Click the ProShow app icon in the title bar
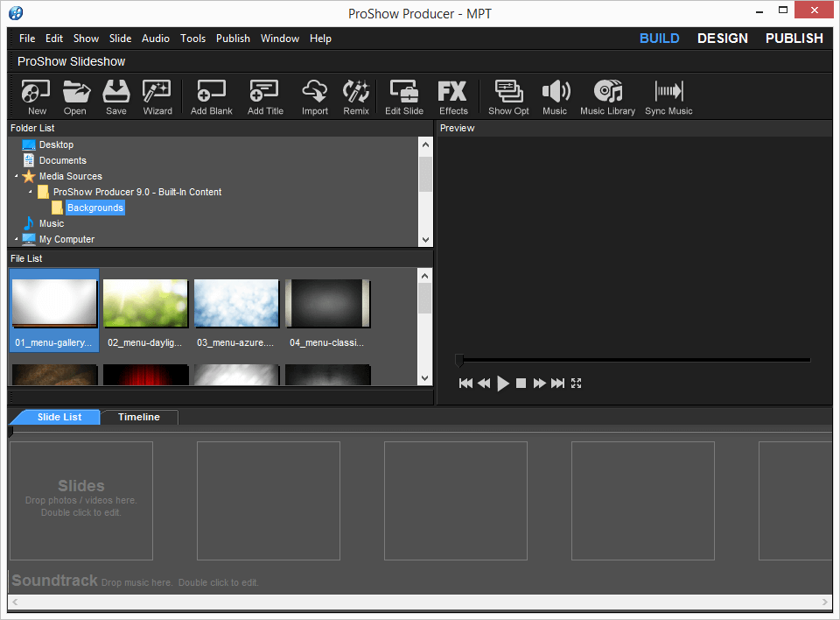 [x=16, y=13]
